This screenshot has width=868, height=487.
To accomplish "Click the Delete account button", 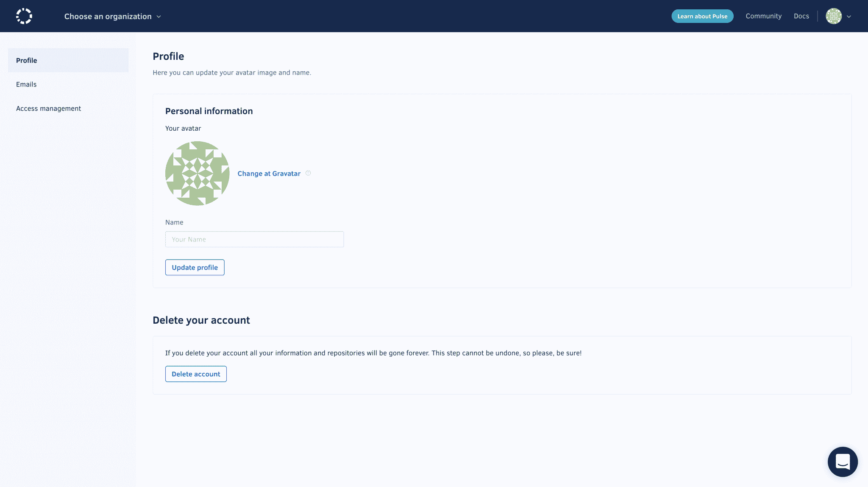I will click(x=195, y=374).
